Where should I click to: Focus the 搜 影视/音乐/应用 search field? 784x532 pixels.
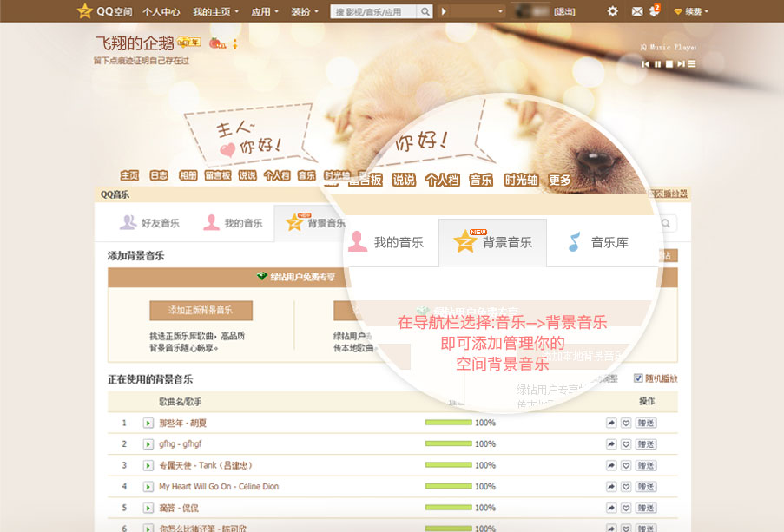[x=373, y=11]
